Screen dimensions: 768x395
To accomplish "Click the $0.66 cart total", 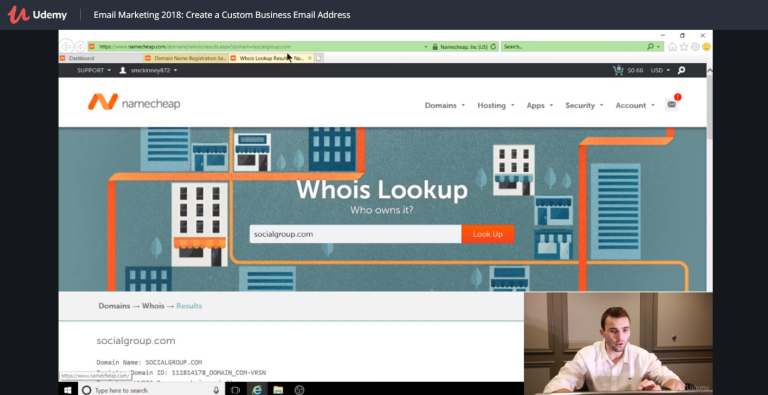I will coord(635,70).
